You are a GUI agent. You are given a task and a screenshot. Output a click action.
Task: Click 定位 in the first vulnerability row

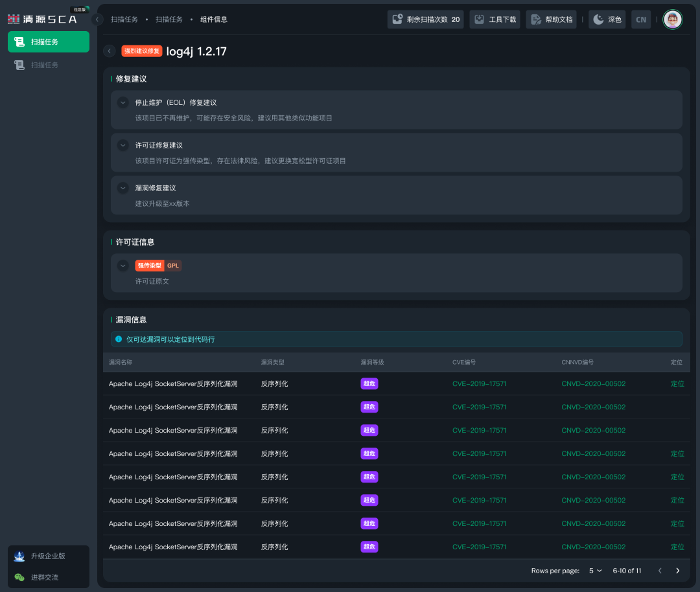(677, 383)
